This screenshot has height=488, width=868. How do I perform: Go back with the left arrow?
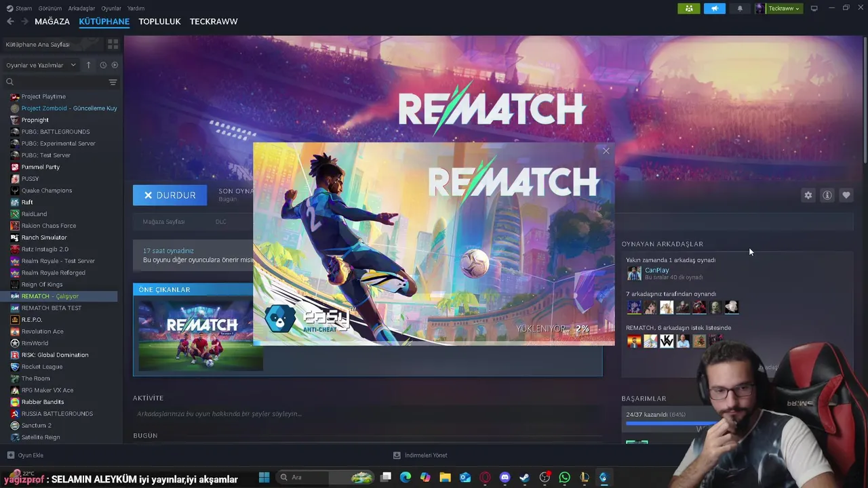(x=10, y=22)
